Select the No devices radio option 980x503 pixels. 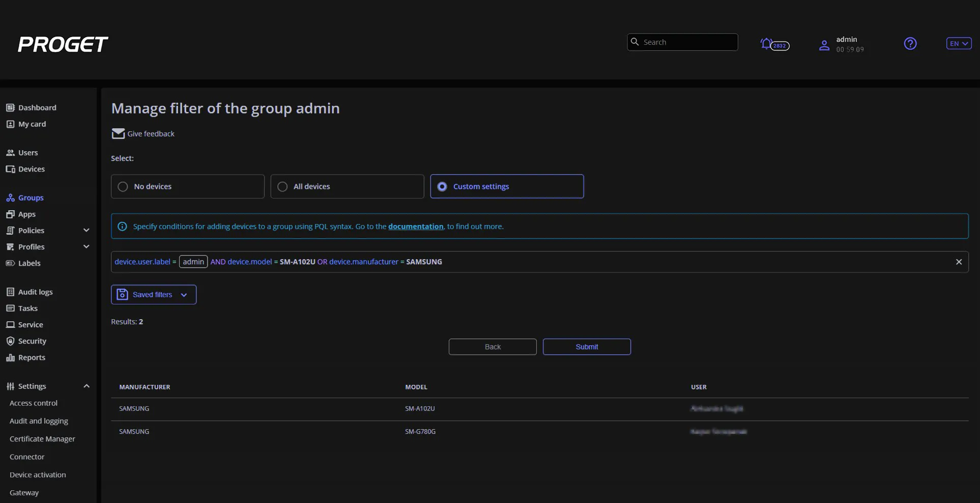[x=188, y=186]
